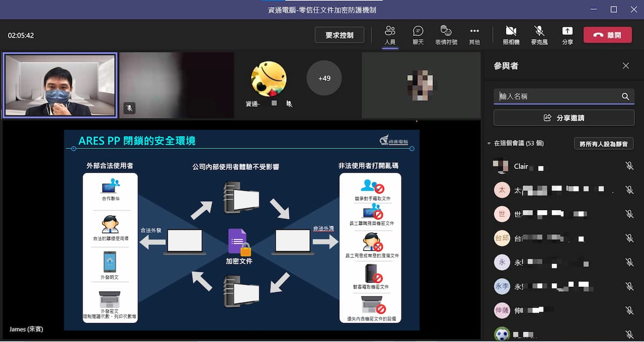This screenshot has width=644, height=342.
Task: Request control with 要求控制 button
Action: point(339,35)
